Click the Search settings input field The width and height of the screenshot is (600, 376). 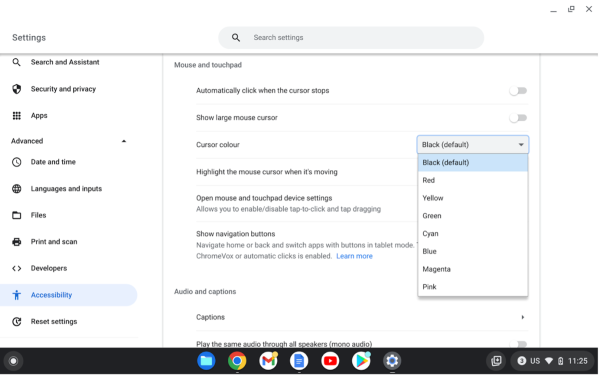[x=351, y=37]
